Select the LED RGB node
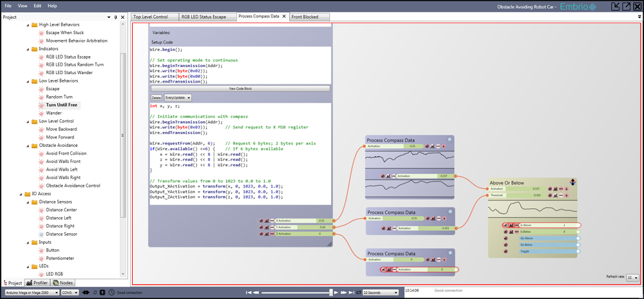Viewport: 644px width, 299px height. pos(54,274)
